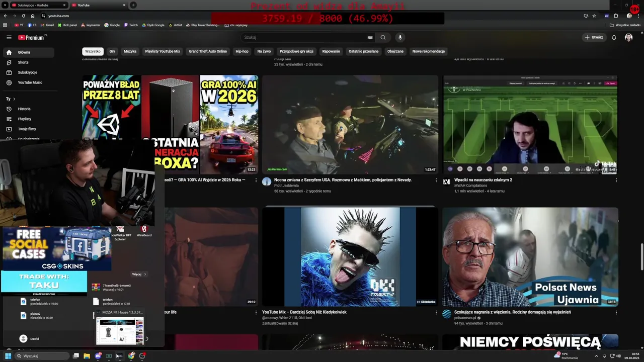This screenshot has height=362, width=644.
Task: Open the tab search dropdown in Chrome
Action: pyautogui.click(x=6, y=5)
